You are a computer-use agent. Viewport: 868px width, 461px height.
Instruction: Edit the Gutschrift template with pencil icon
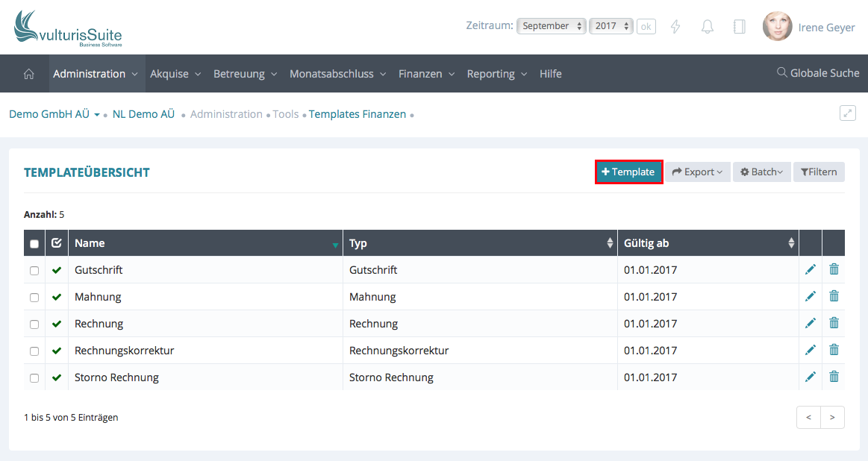click(x=811, y=270)
